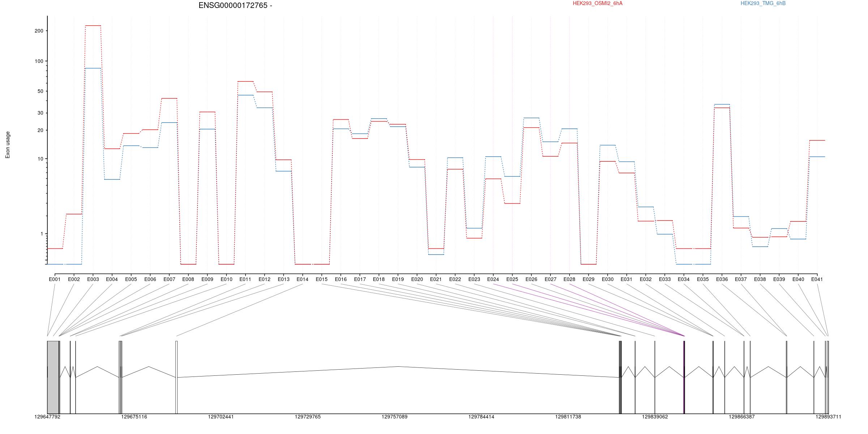Select exon label E004
Screen dimensions: 868x434
[112, 279]
